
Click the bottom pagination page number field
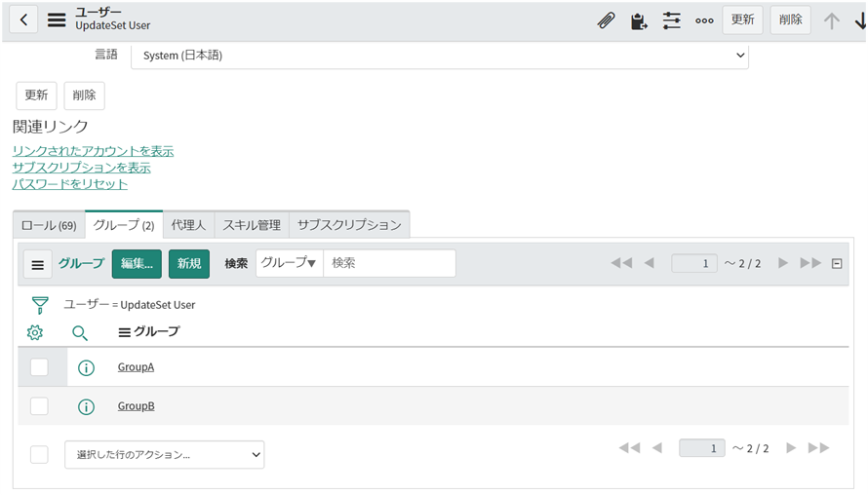(702, 448)
